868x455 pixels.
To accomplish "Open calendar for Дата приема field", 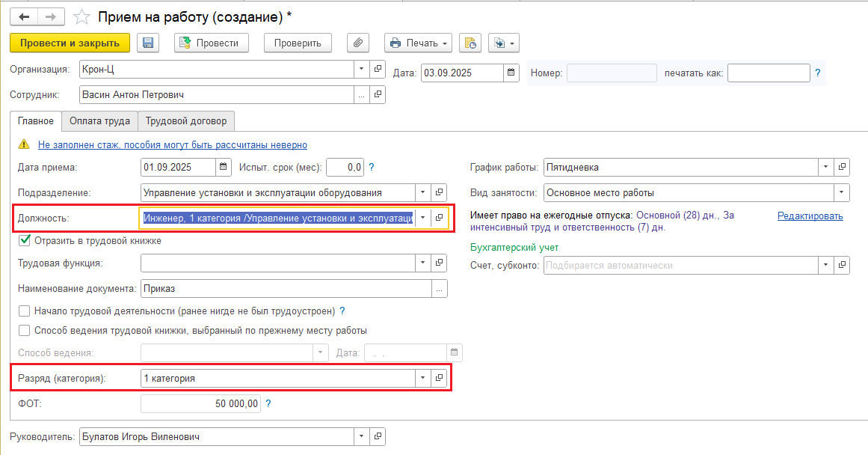I will [224, 167].
